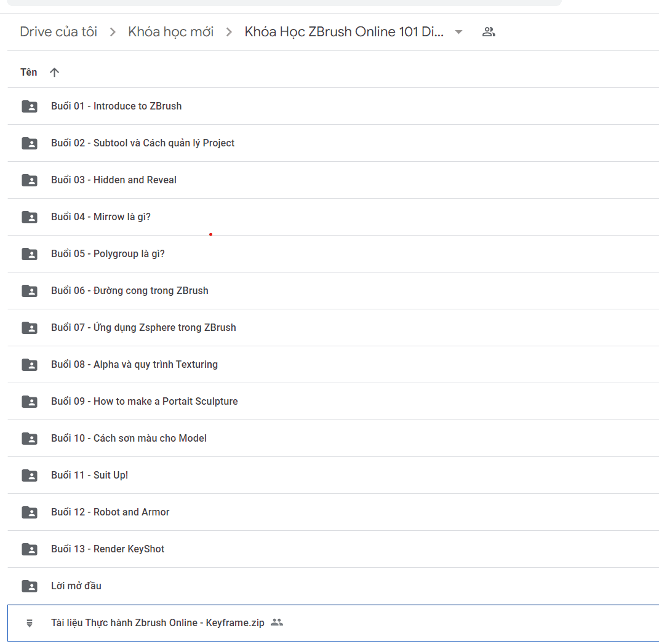Select Buổi 02 - Subtool và Cách quản lý Project
The height and width of the screenshot is (644, 659).
pos(333,143)
